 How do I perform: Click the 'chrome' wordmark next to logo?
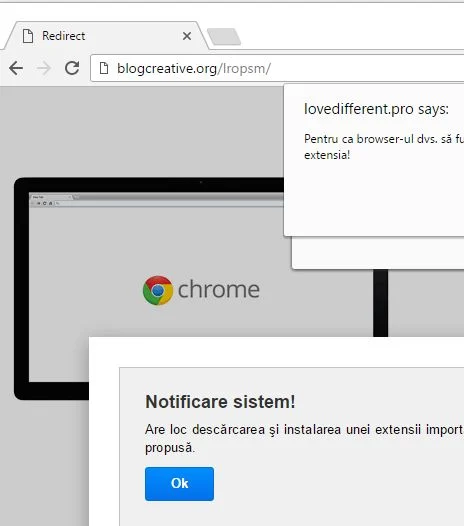[219, 290]
